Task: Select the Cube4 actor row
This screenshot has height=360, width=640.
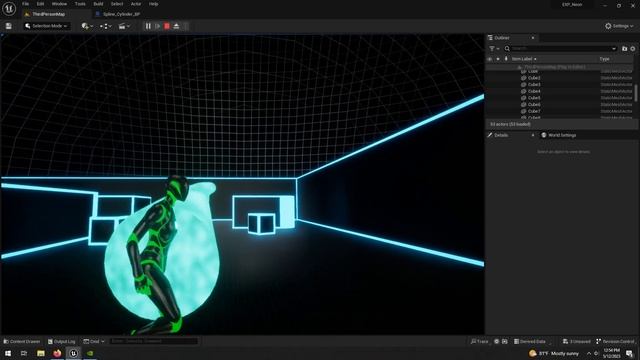Action: (x=559, y=91)
